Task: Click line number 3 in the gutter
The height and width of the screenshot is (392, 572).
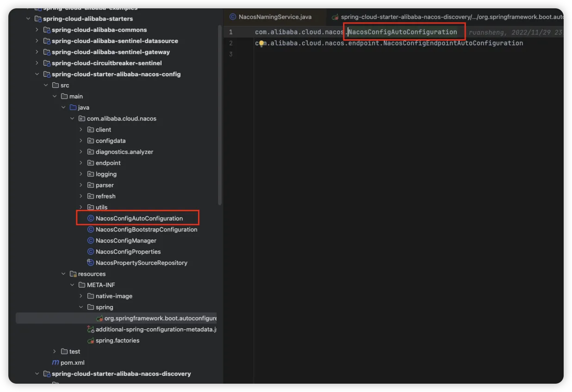Action: 230,54
